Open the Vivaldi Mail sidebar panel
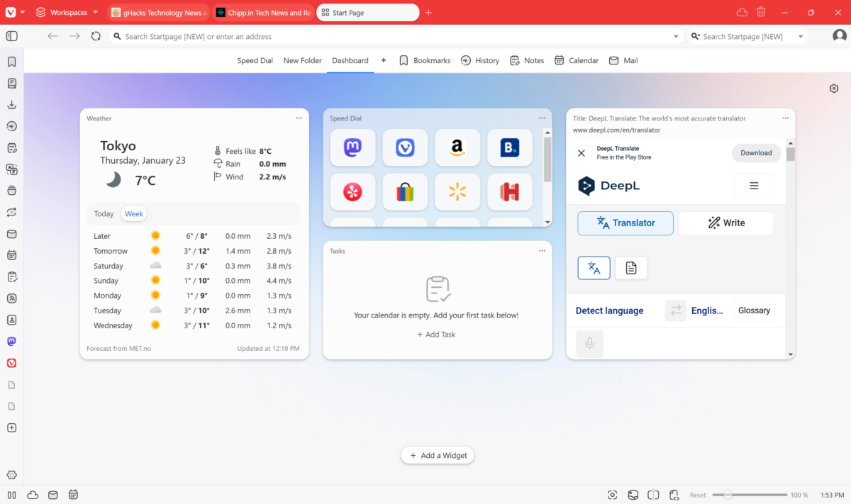 (11, 233)
